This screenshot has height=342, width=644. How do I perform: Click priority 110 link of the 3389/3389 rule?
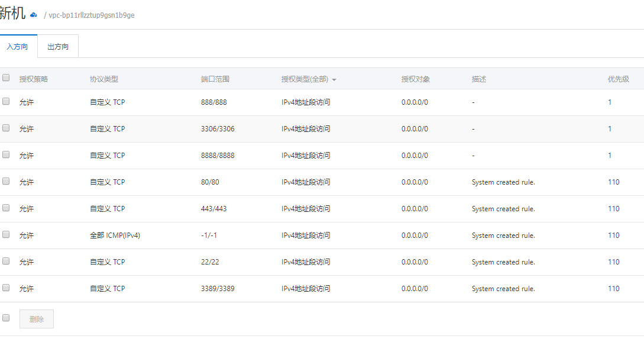pyautogui.click(x=613, y=288)
